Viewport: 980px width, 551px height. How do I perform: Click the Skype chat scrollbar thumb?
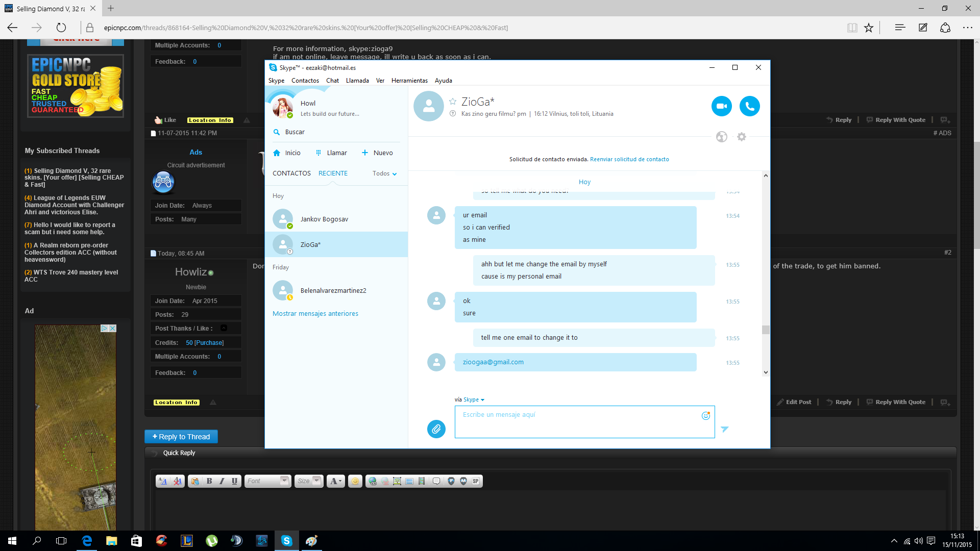tap(766, 330)
